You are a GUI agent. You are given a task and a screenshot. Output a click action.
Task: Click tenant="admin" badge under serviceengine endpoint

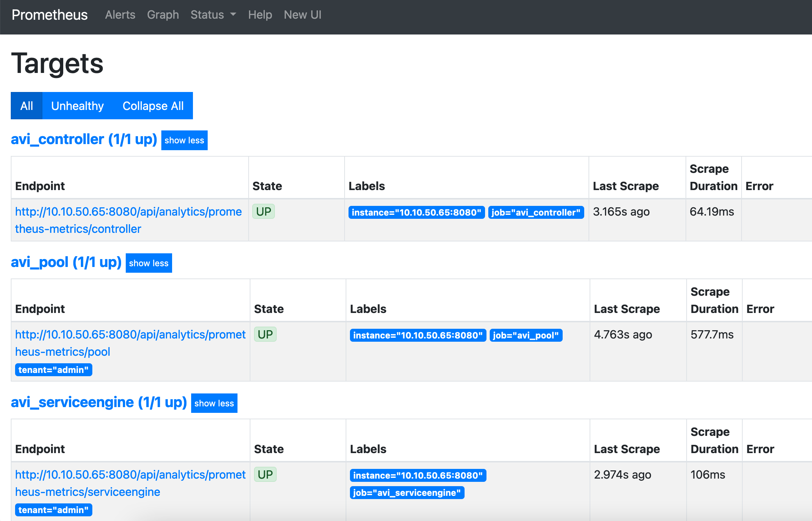(54, 510)
